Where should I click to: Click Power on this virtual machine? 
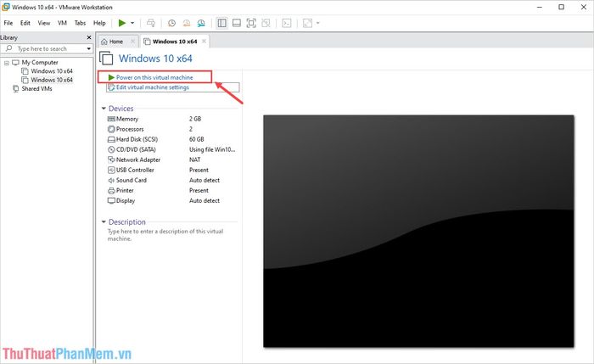154,77
